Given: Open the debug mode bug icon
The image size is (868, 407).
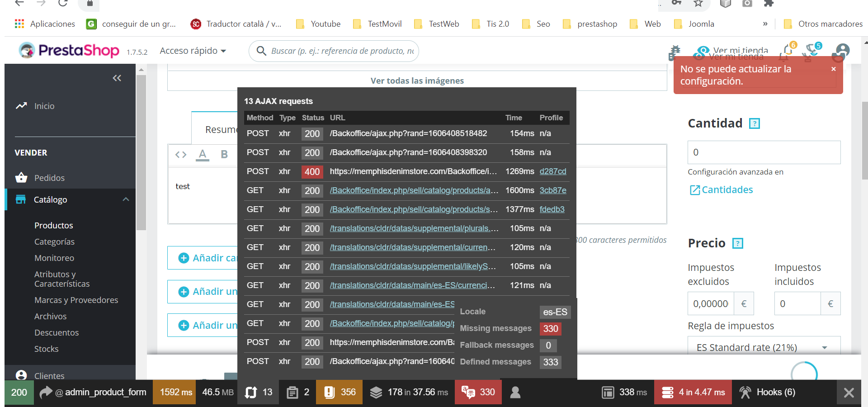Looking at the screenshot, I should click(x=675, y=52).
